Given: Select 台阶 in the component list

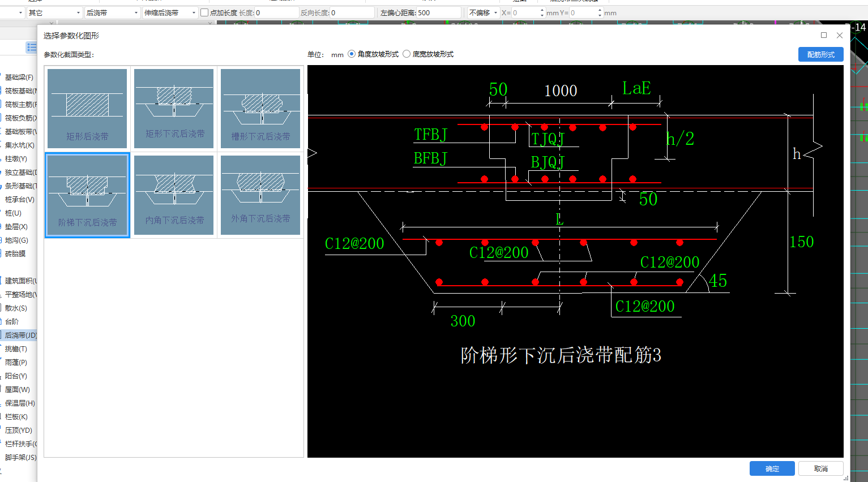Looking at the screenshot, I should (12, 321).
